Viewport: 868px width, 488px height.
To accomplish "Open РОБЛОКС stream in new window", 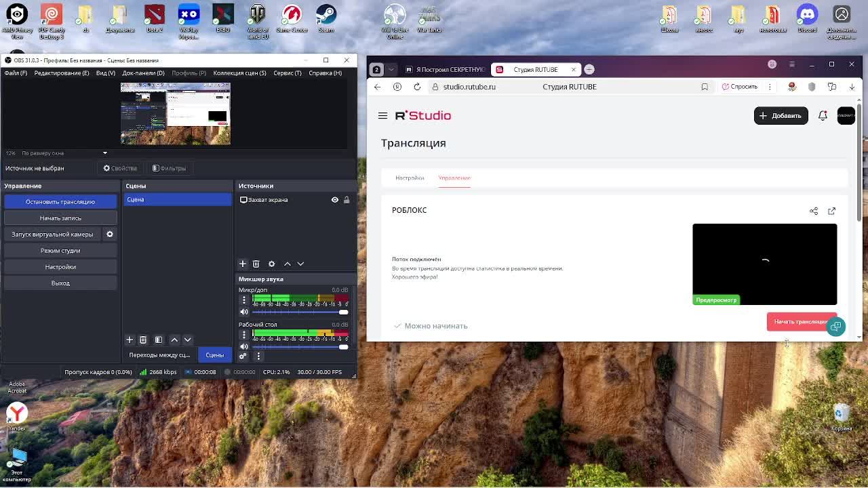I will tap(832, 211).
